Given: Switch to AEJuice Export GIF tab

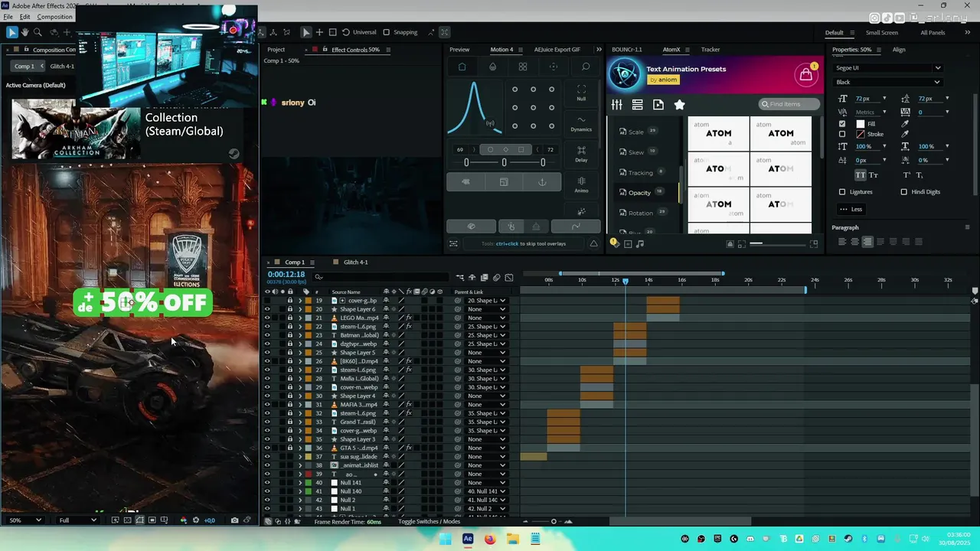Looking at the screenshot, I should pyautogui.click(x=557, y=50).
